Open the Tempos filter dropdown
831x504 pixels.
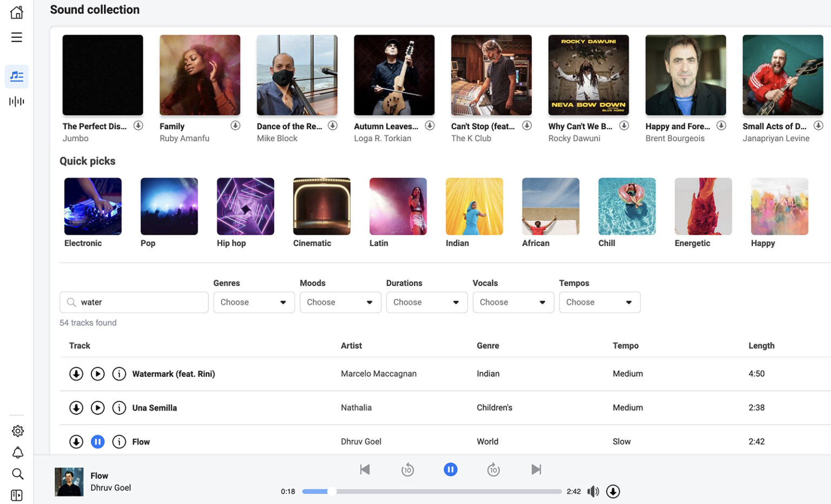point(599,302)
